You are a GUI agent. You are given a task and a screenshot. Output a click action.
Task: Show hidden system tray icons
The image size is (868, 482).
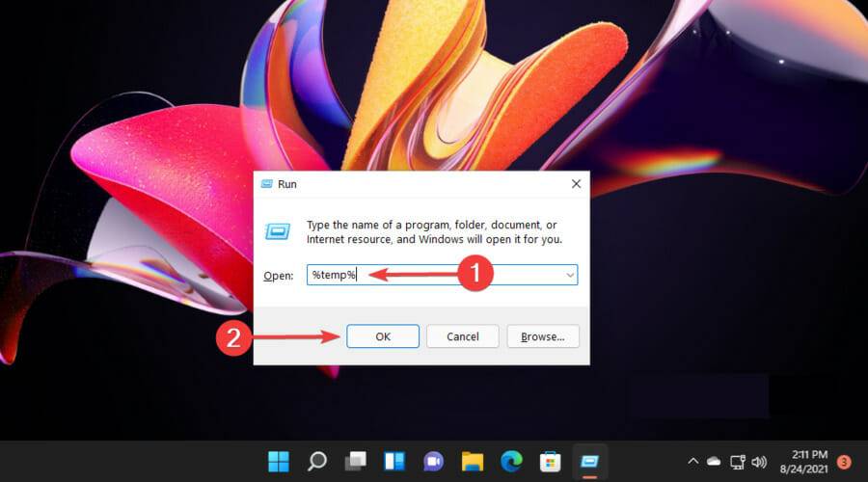click(x=693, y=462)
